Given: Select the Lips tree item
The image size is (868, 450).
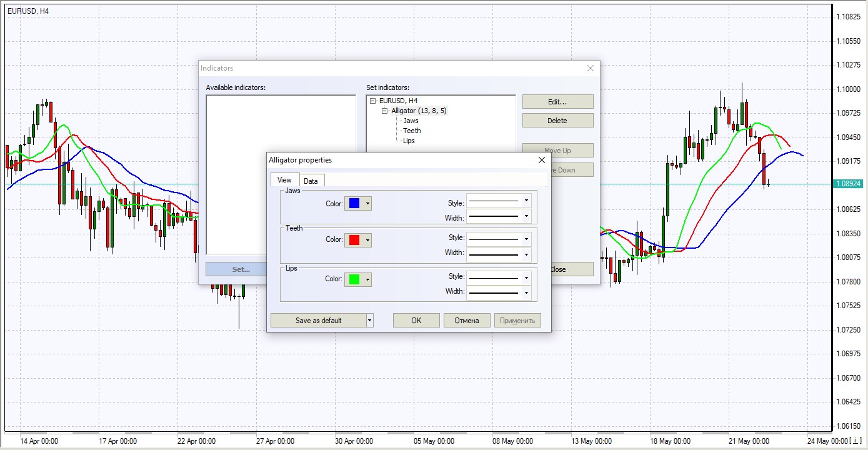Looking at the screenshot, I should click(x=409, y=141).
